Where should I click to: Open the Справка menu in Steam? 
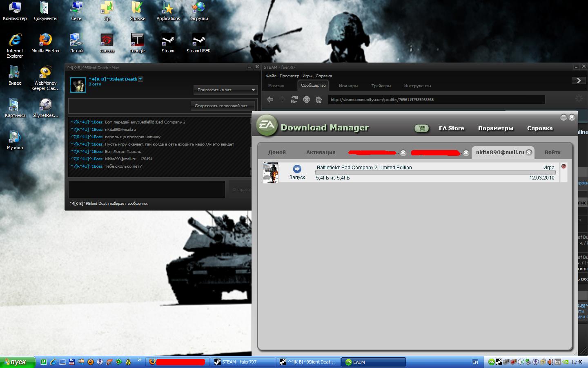(x=324, y=76)
